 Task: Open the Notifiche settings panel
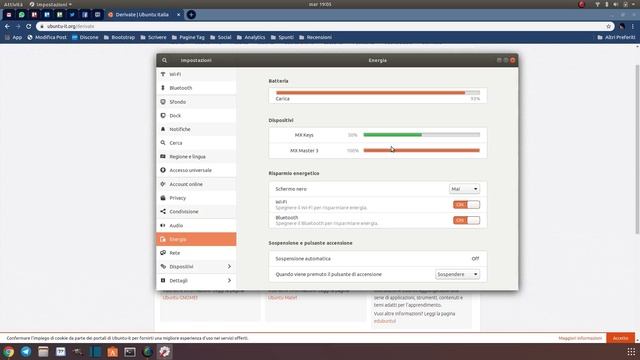196,129
